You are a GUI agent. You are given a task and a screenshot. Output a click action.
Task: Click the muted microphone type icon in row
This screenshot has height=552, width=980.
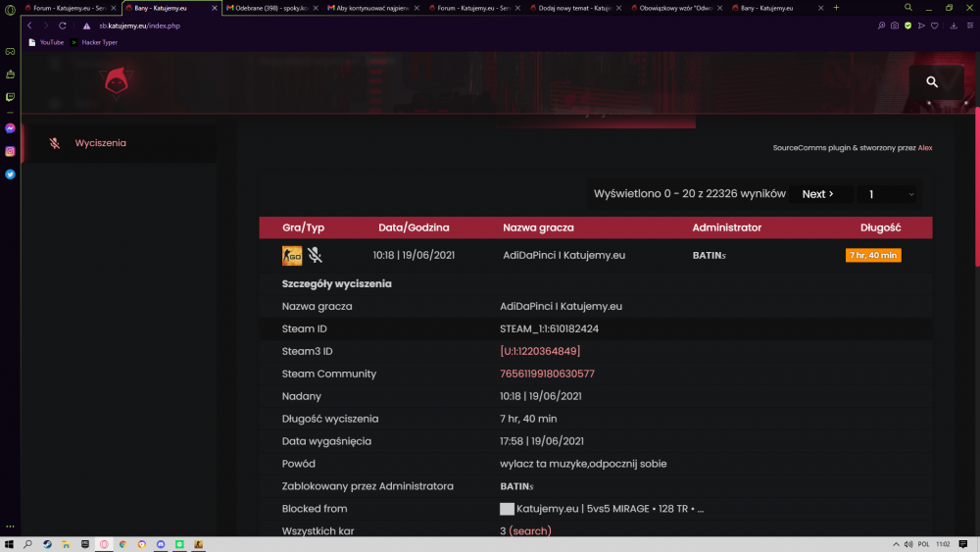point(315,255)
